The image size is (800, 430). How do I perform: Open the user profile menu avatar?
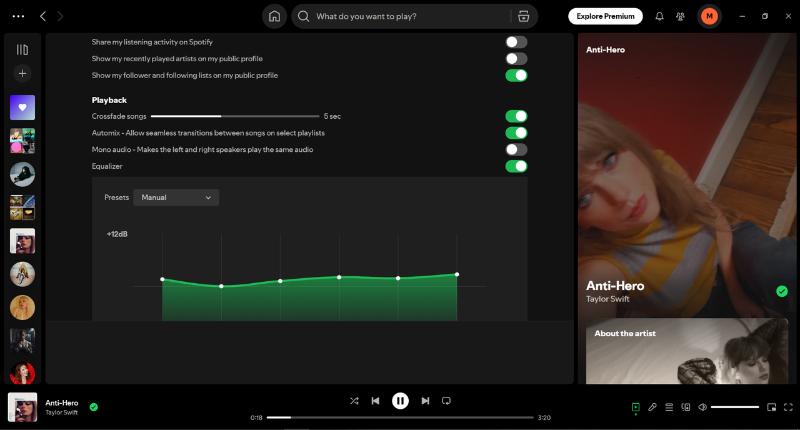tap(709, 16)
